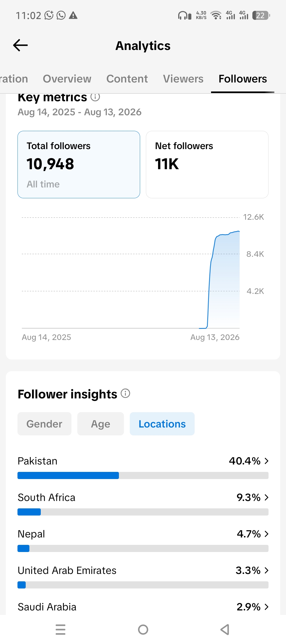Tap the Android back triangle icon
This screenshot has width=286, height=644.
point(225,629)
